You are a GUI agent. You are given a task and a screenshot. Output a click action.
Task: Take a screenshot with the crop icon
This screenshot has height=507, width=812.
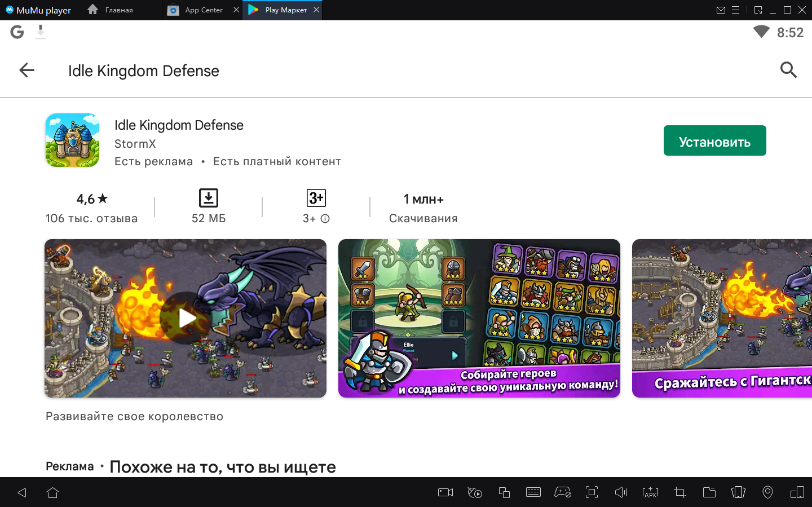[680, 492]
